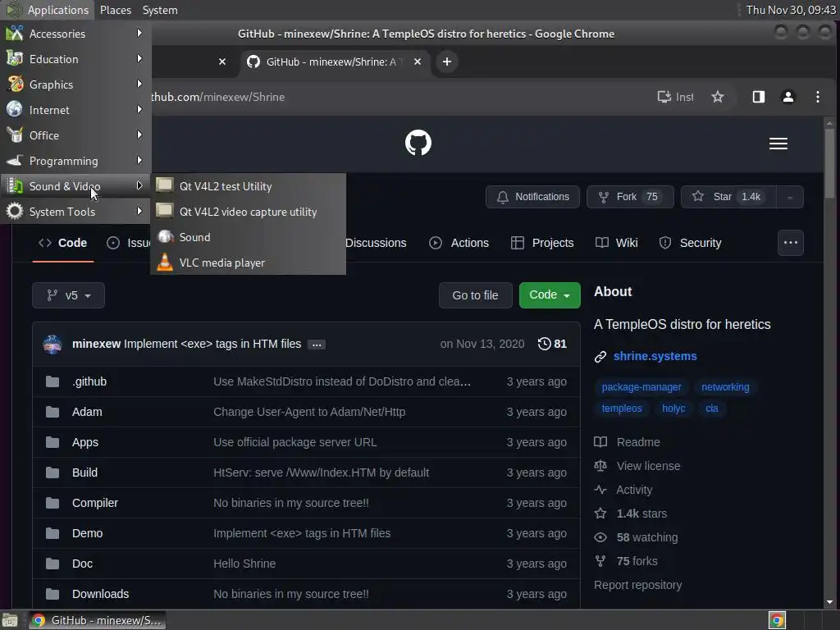
Task: Open the Downloads folder
Action: coord(100,594)
